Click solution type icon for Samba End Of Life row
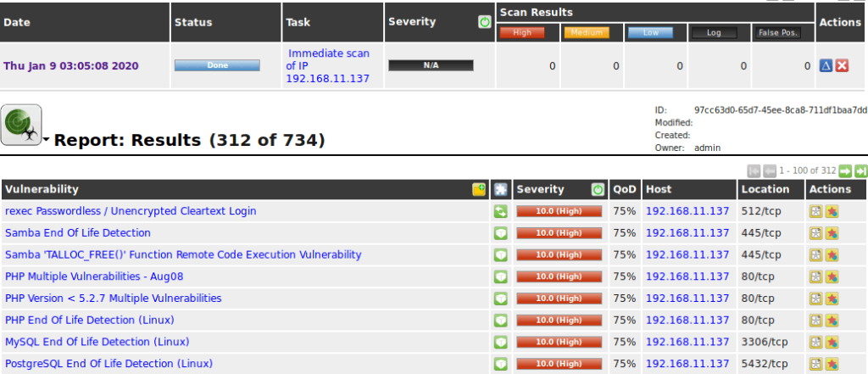Screen dimensions: 868x374 501,233
